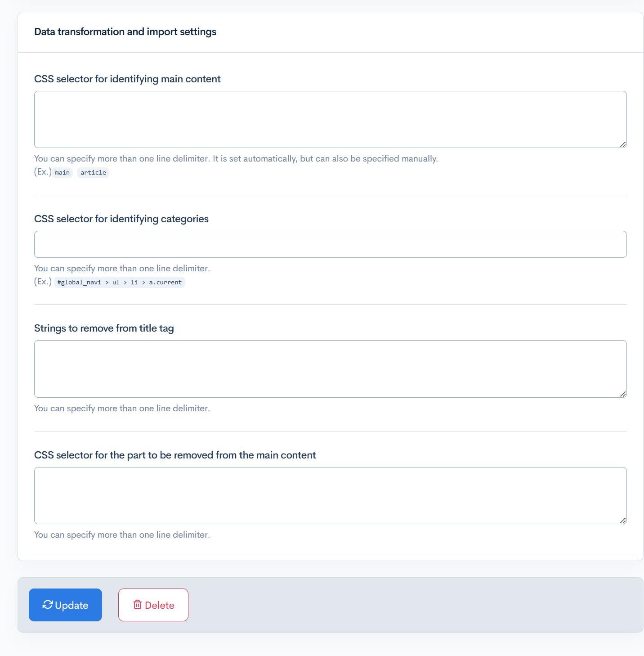The height and width of the screenshot is (656, 644).
Task: Click the "main" example code tag
Action: (63, 173)
